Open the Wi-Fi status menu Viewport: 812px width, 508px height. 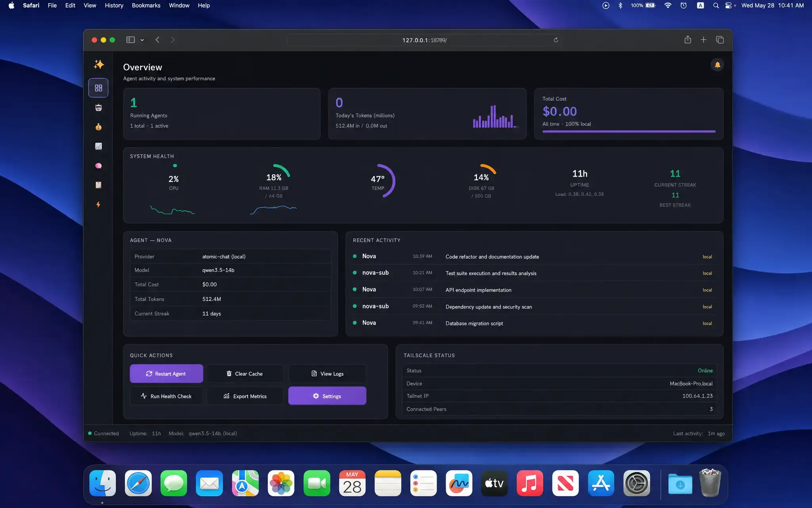click(668, 6)
